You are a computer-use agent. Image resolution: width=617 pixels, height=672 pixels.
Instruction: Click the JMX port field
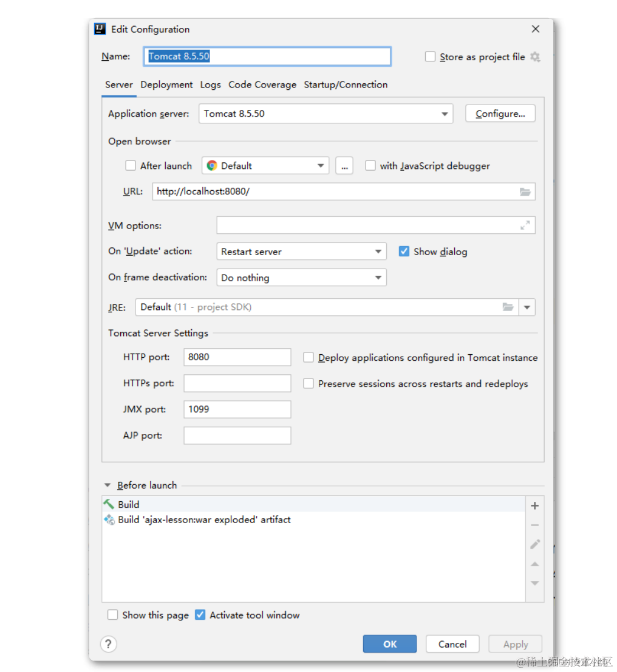[x=237, y=410]
